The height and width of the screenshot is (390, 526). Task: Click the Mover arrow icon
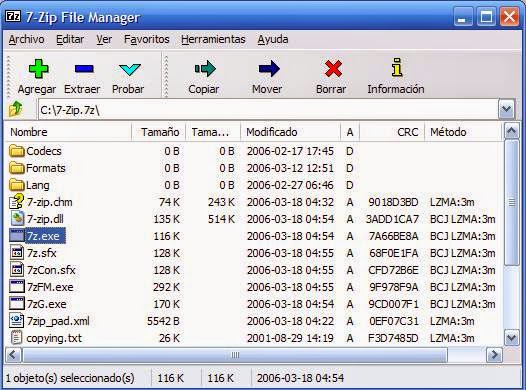click(x=269, y=69)
